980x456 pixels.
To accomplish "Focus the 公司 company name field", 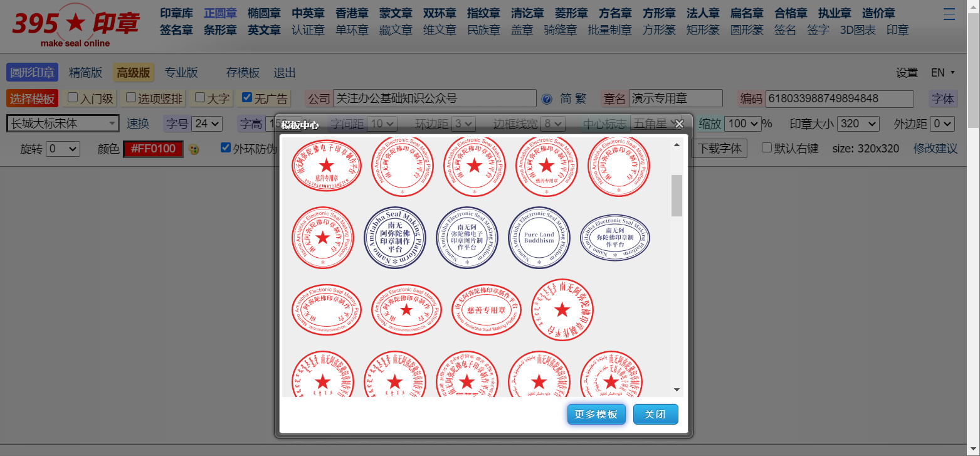I will tap(435, 98).
